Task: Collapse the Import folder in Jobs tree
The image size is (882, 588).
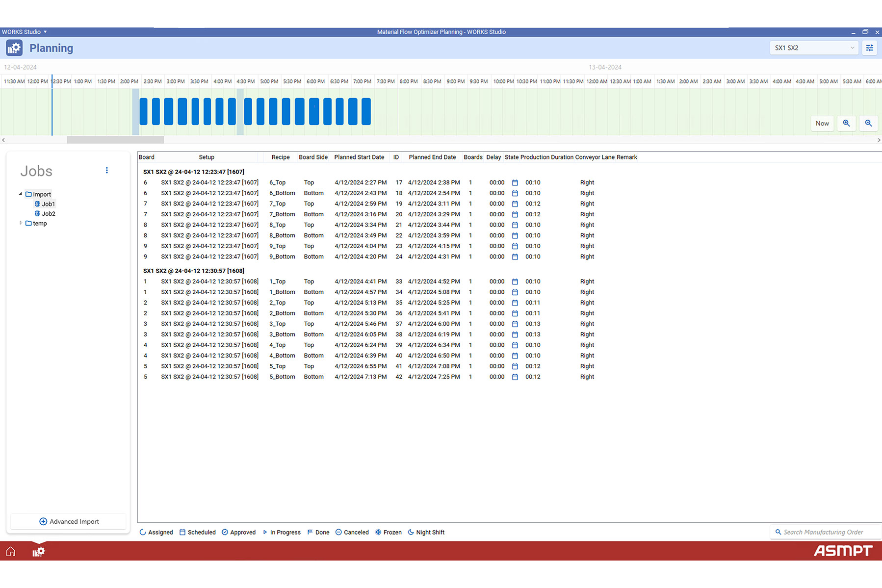Action: click(21, 194)
